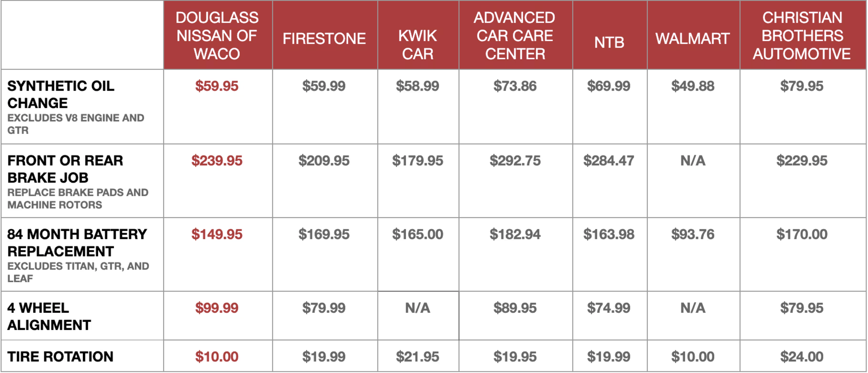868x373 pixels.
Task: Click the red $10.00 tire rotation price
Action: point(217,356)
